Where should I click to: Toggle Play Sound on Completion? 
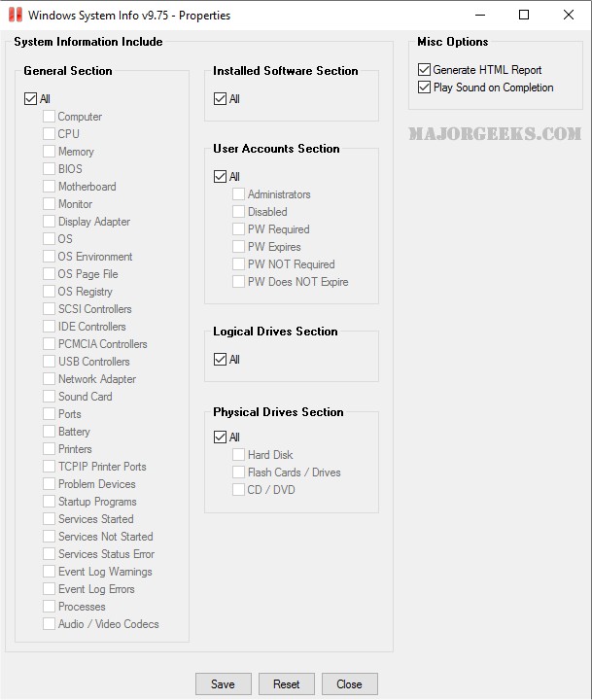[x=424, y=87]
